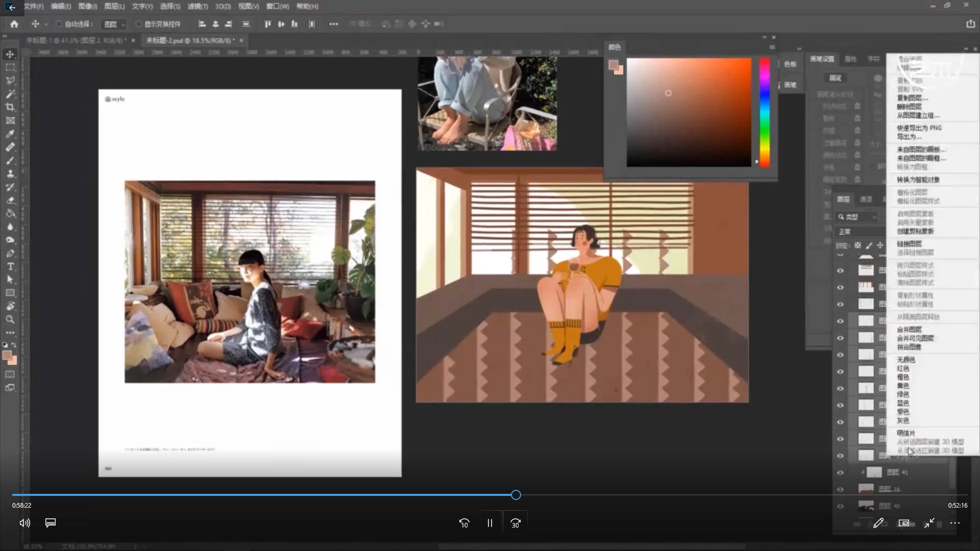Image resolution: width=980 pixels, height=551 pixels.
Task: Enable the 自动选择 checkbox
Action: click(59, 24)
